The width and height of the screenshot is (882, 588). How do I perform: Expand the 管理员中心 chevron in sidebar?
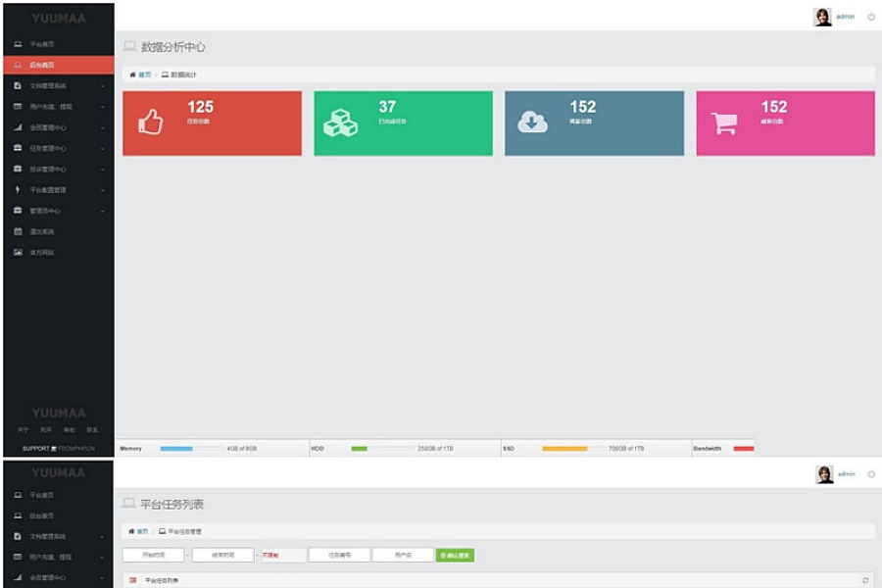102,211
